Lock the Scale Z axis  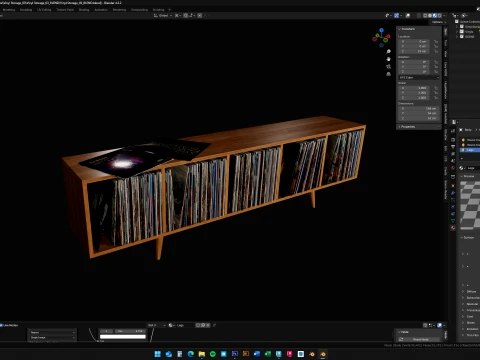pyautogui.click(x=436, y=98)
